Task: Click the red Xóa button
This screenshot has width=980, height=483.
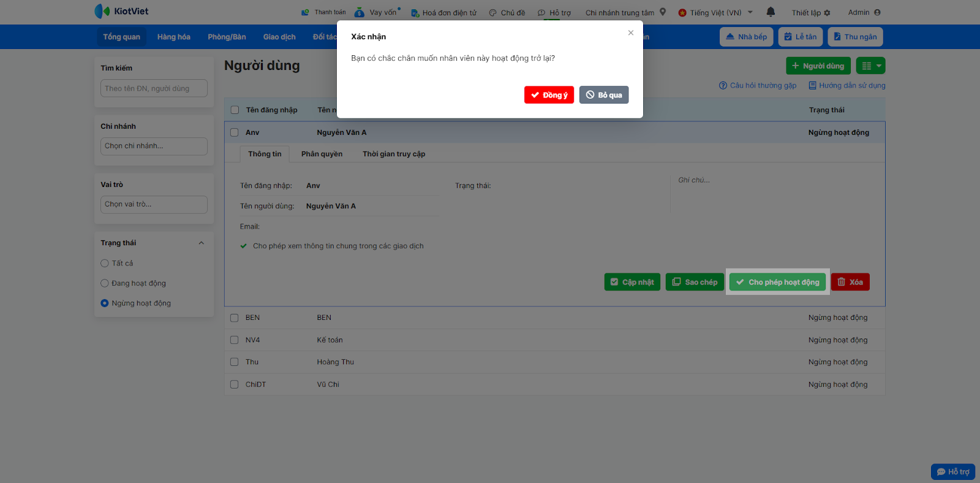Action: click(850, 282)
